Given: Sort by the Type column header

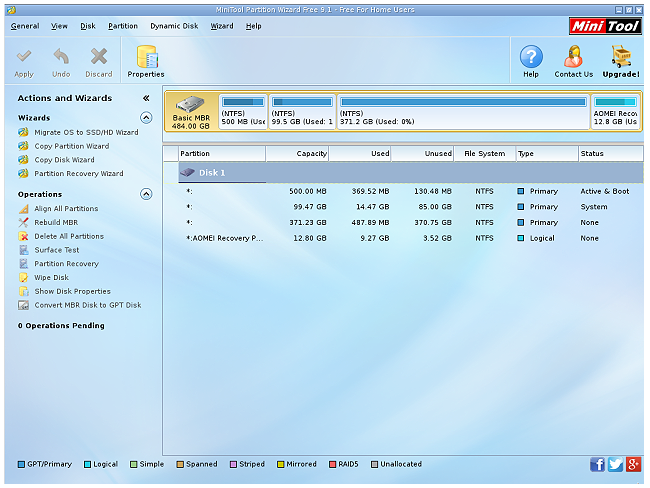Looking at the screenshot, I should pos(547,153).
